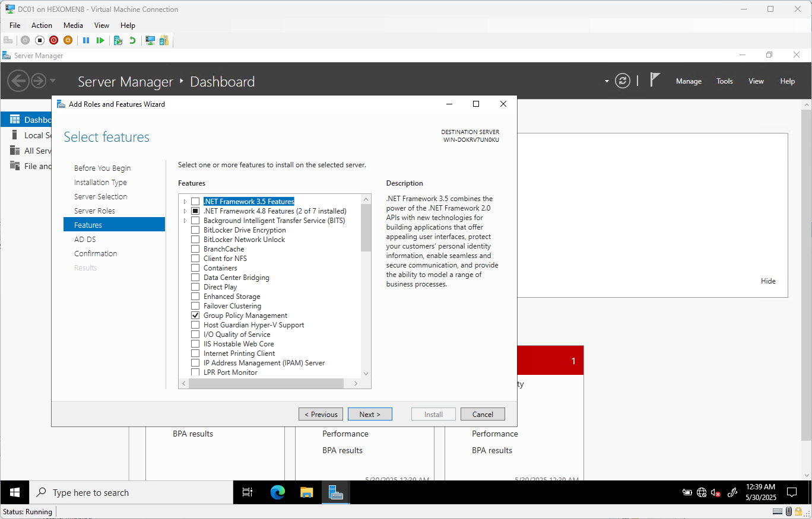Go to the Server Roles wizard step

94,211
